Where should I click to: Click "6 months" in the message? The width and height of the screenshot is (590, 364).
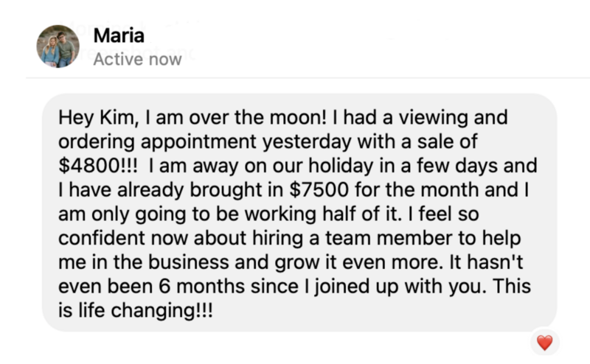(x=201, y=286)
